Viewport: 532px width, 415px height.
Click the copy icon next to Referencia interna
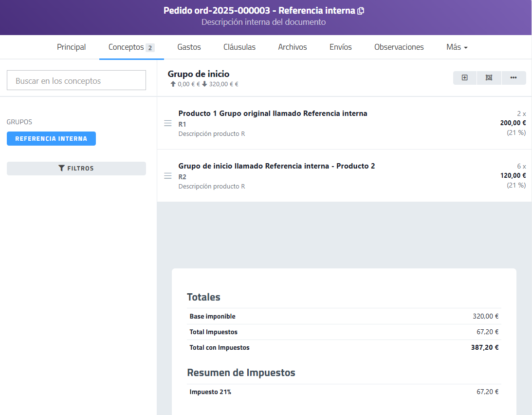361,11
